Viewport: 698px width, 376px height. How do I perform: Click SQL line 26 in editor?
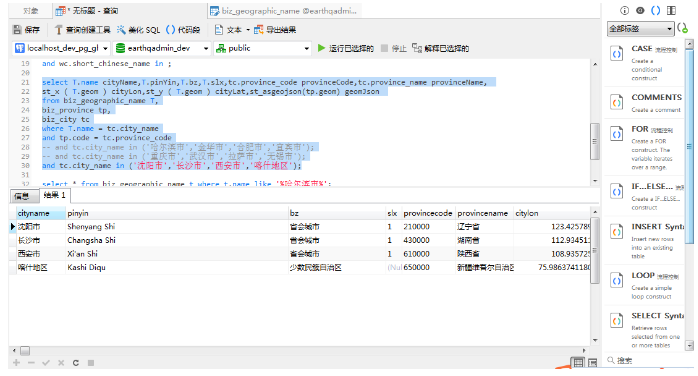click(100, 129)
